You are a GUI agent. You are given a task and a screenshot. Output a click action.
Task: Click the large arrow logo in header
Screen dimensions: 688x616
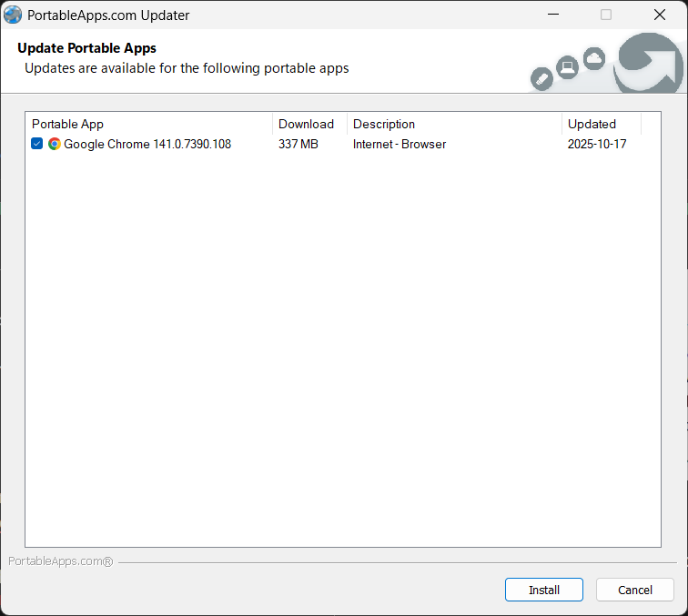(x=649, y=63)
